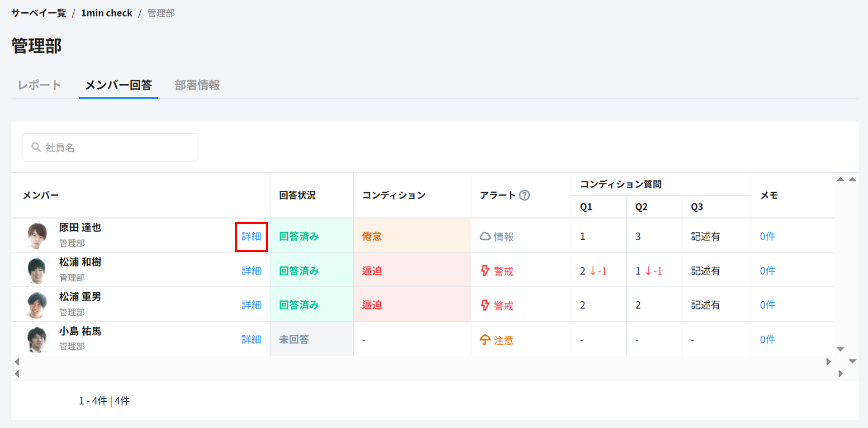Viewport: 868px width, 428px height.
Task: Click 松浦 重男's lightning 警戒 alert icon
Action: pyautogui.click(x=485, y=305)
